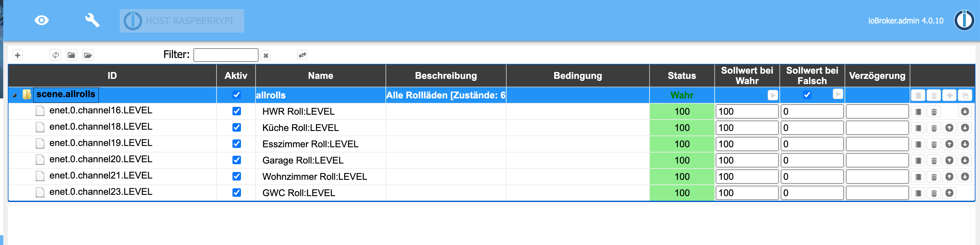Click the refresh scenes toolbar icon

coord(56,55)
